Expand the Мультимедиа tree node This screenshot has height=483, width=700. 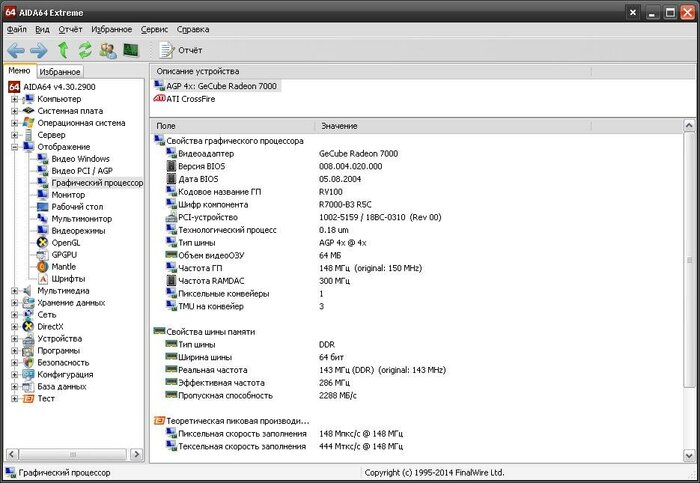[x=15, y=291]
